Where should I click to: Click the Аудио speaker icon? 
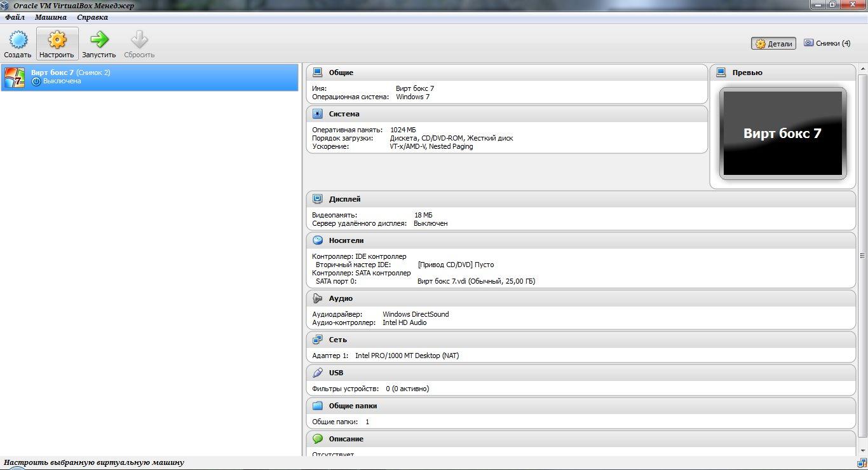pos(318,298)
